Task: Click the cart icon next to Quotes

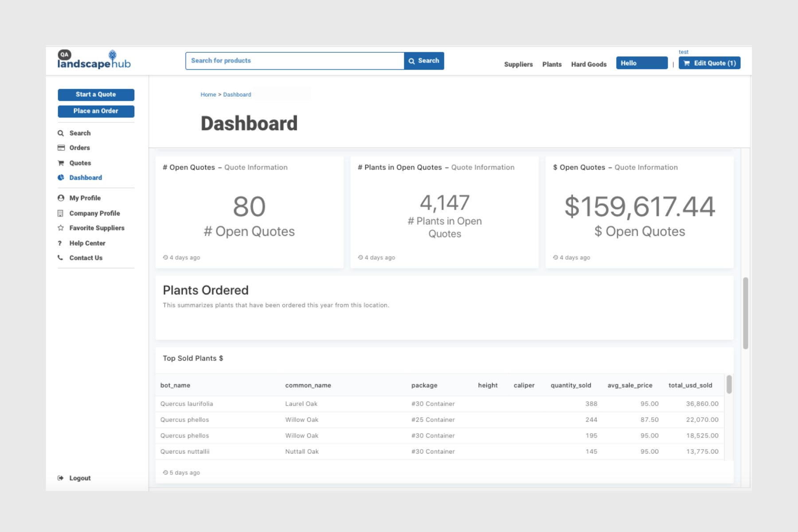Action: pyautogui.click(x=61, y=163)
